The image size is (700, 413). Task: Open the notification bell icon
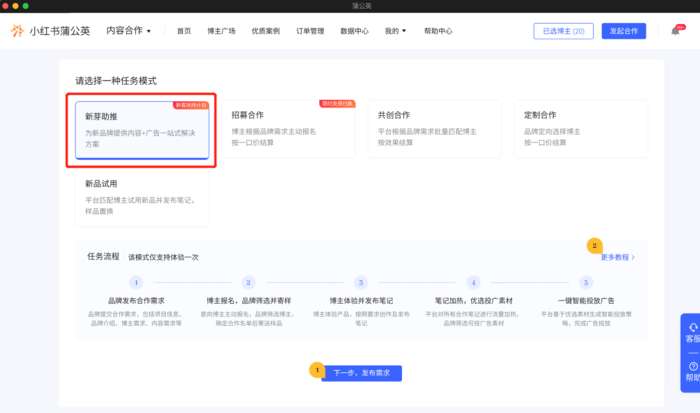[x=675, y=31]
